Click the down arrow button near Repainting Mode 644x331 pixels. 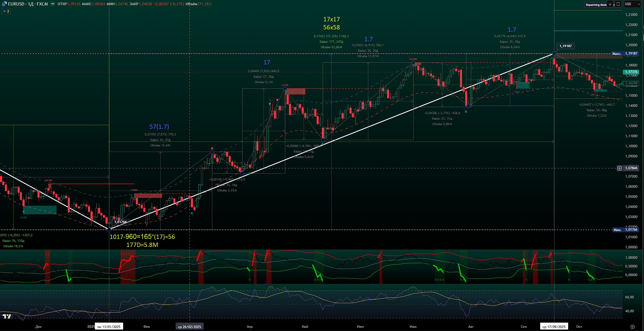point(610,4)
